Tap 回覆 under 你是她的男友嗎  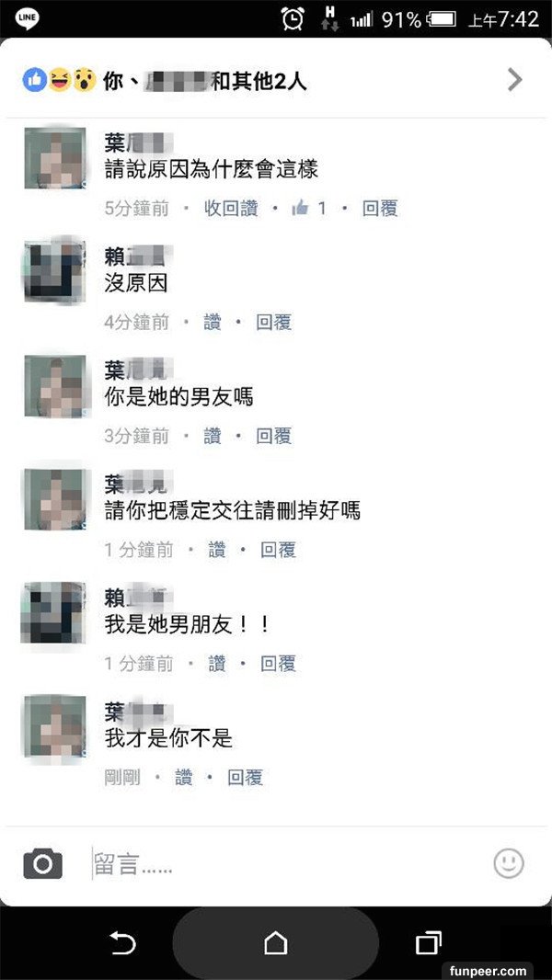click(274, 436)
